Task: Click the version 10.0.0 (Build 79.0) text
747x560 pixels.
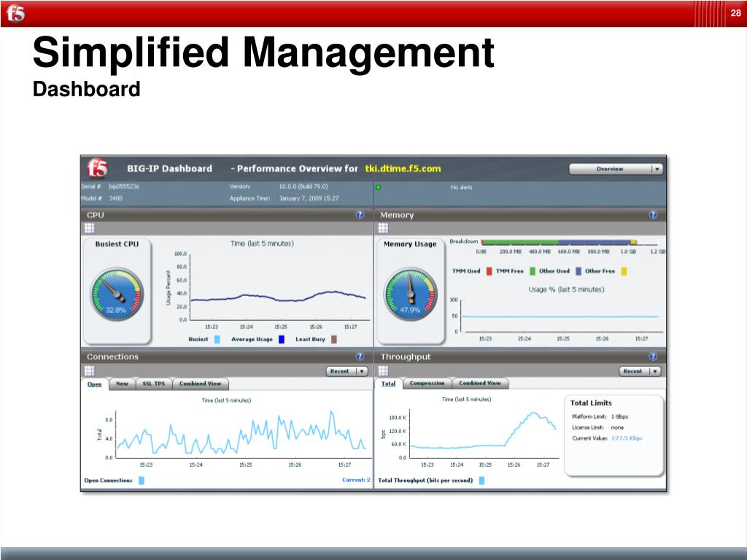Action: point(303,186)
